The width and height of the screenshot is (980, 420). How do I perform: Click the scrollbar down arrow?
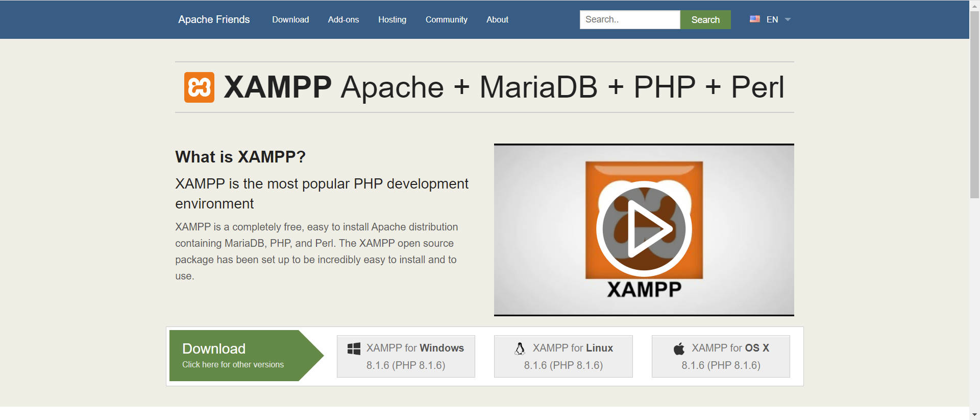coord(974,414)
